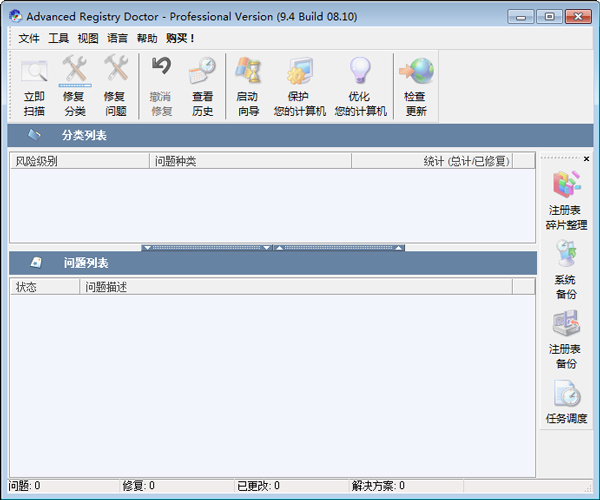Click the 解决方案: 0 status bar entry

378,486
